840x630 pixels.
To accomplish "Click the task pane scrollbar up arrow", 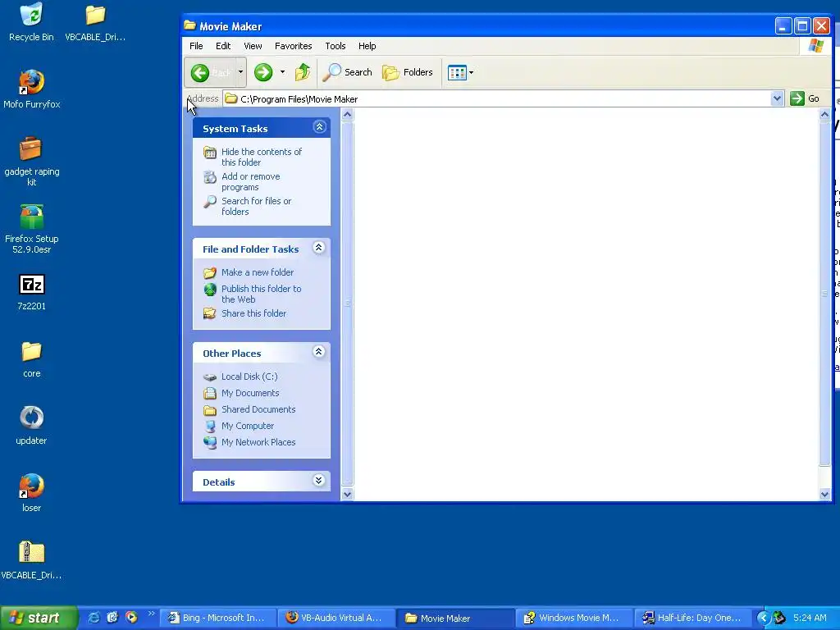I will tap(347, 114).
